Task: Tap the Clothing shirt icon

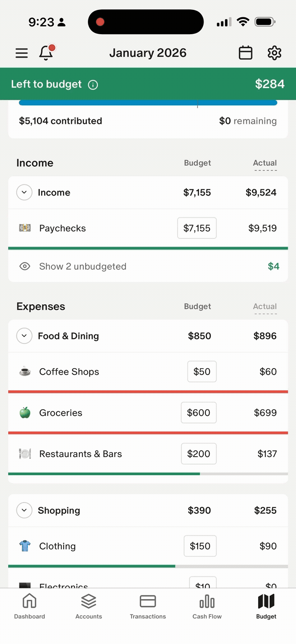Action: (x=25, y=546)
